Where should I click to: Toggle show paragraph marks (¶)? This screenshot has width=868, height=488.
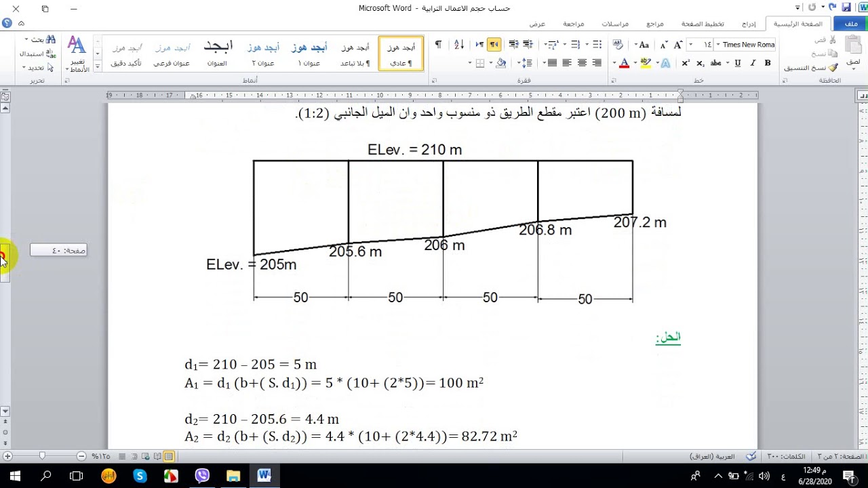(438, 45)
